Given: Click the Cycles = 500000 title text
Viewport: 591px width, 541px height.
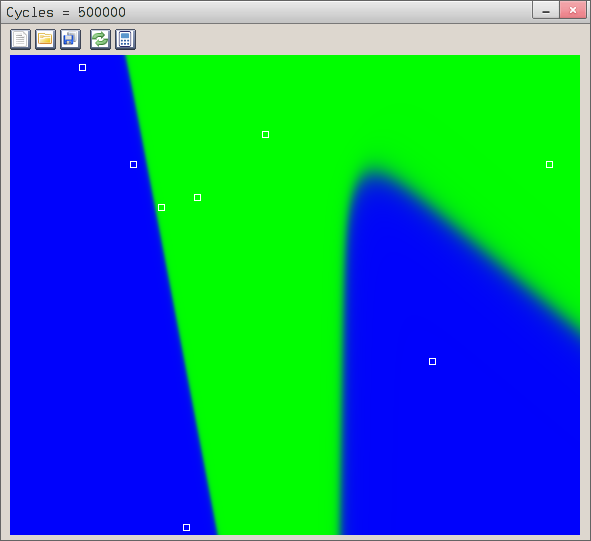Looking at the screenshot, I should click(x=66, y=12).
